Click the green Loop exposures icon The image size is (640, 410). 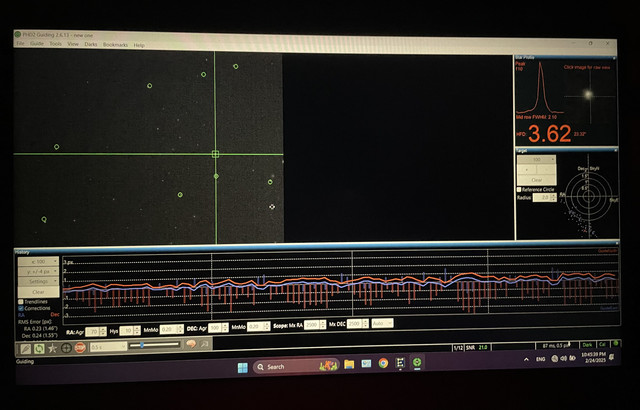click(39, 349)
